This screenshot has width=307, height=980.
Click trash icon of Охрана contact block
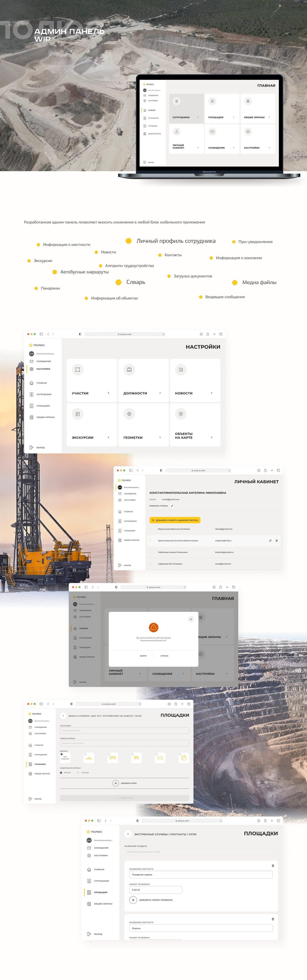(x=273, y=919)
